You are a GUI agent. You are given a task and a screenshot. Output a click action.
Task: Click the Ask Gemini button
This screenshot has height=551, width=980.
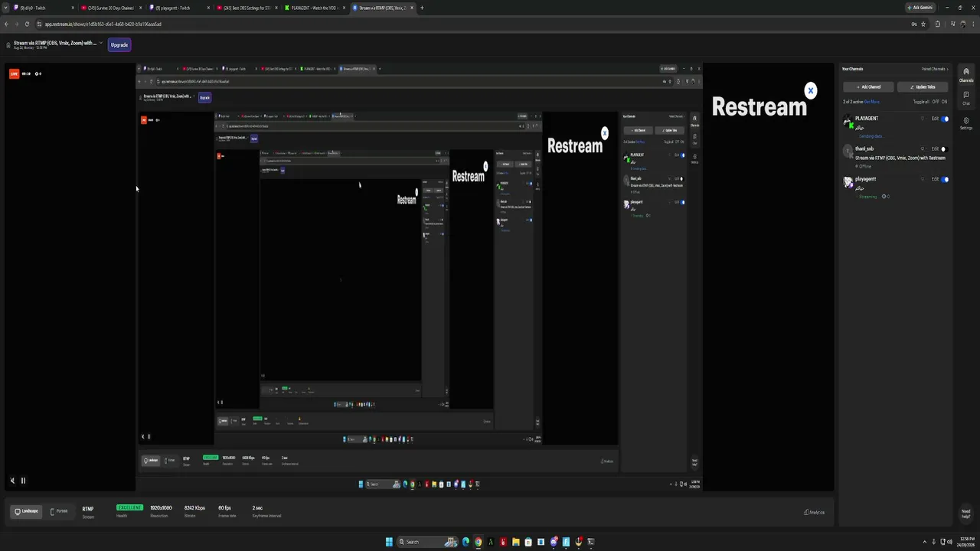click(920, 8)
